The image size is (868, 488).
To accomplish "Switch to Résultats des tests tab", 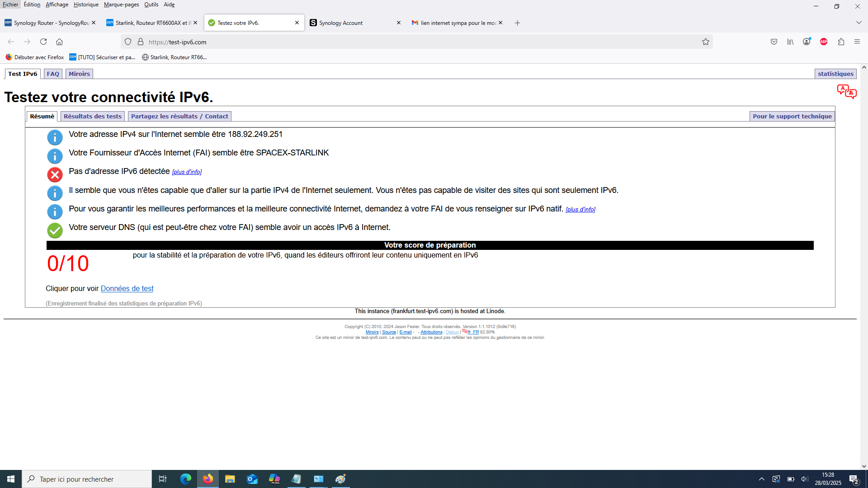I will (93, 116).
